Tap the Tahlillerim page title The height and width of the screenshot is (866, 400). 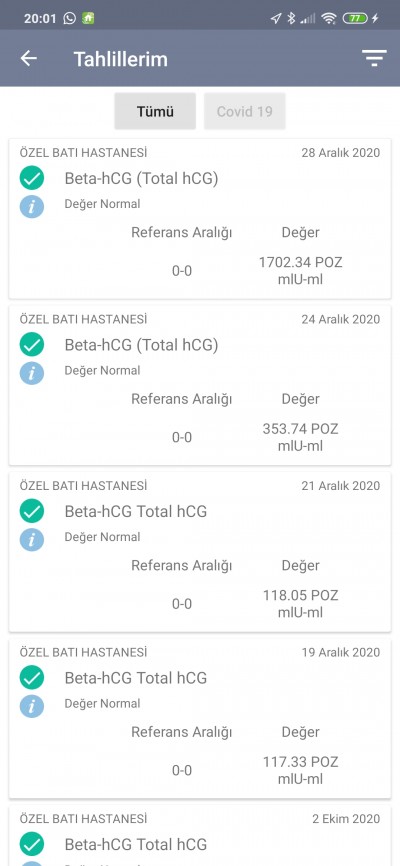[120, 59]
